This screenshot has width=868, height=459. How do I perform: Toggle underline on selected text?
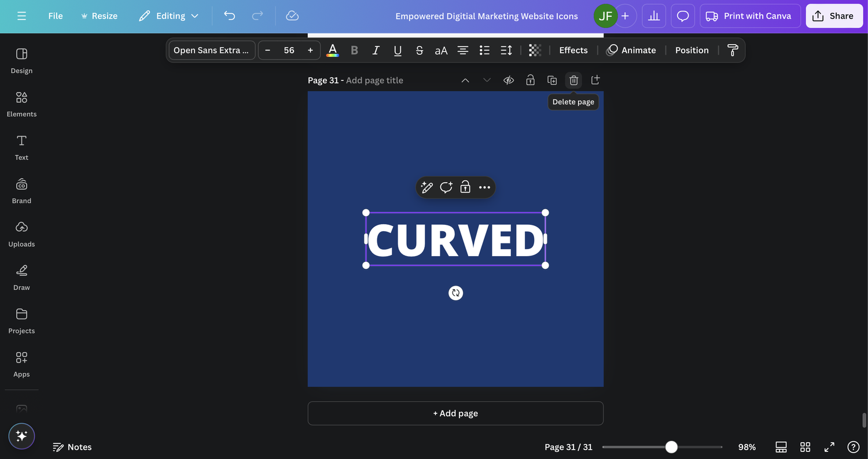coord(398,50)
